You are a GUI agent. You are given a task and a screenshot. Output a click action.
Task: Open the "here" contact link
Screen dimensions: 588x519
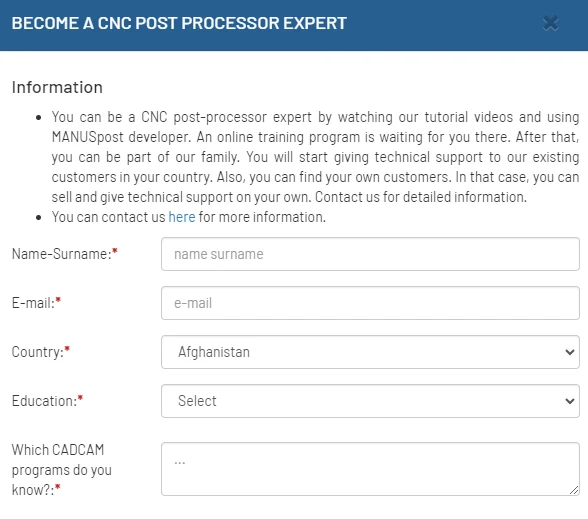click(182, 217)
